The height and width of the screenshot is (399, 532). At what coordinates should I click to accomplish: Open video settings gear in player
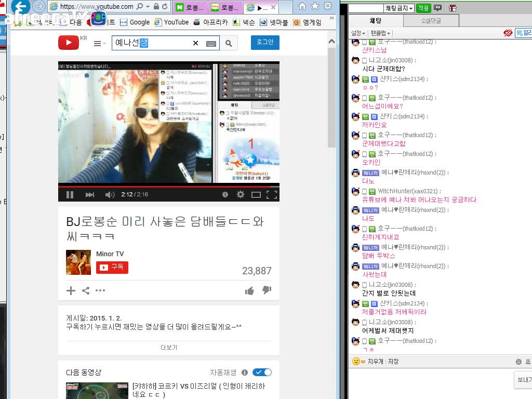[240, 195]
